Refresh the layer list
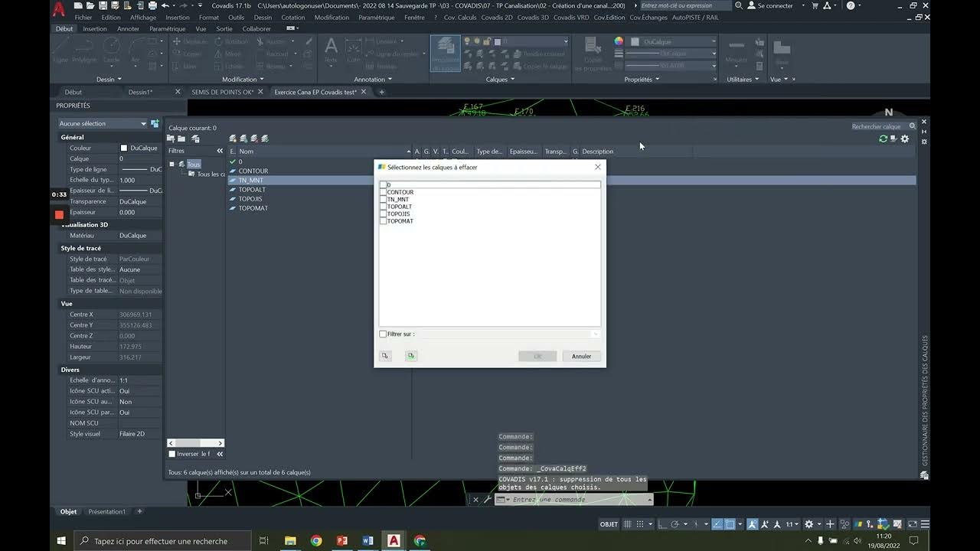 pyautogui.click(x=883, y=139)
